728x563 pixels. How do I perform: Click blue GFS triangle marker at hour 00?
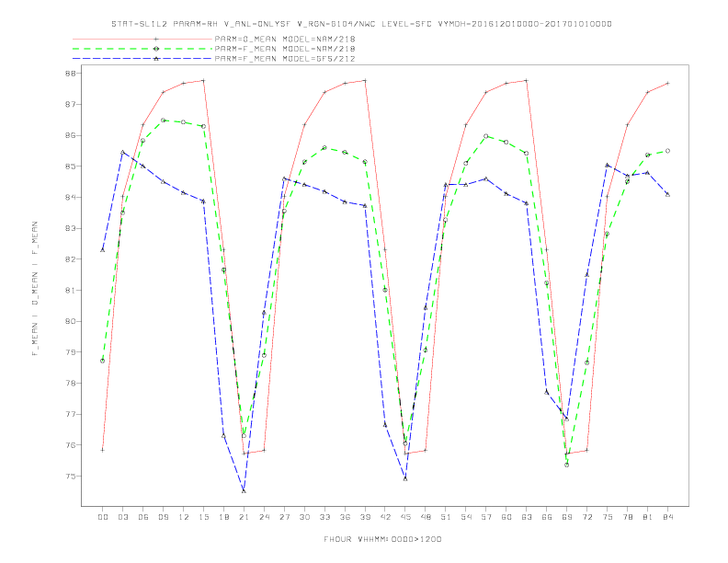coord(103,250)
